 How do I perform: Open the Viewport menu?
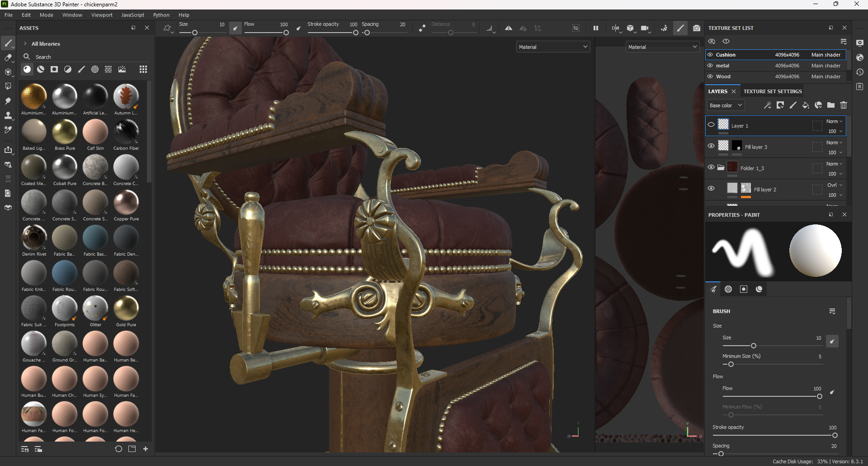(x=102, y=15)
